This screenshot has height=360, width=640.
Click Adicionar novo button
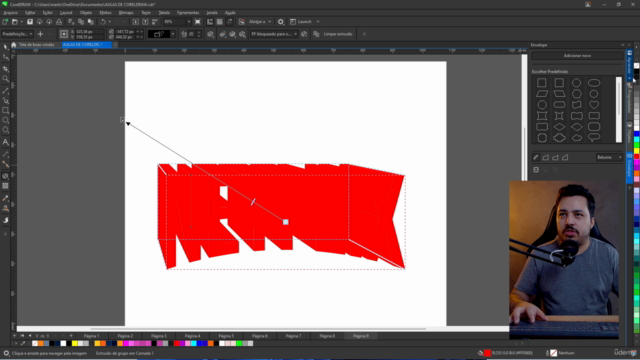(577, 56)
